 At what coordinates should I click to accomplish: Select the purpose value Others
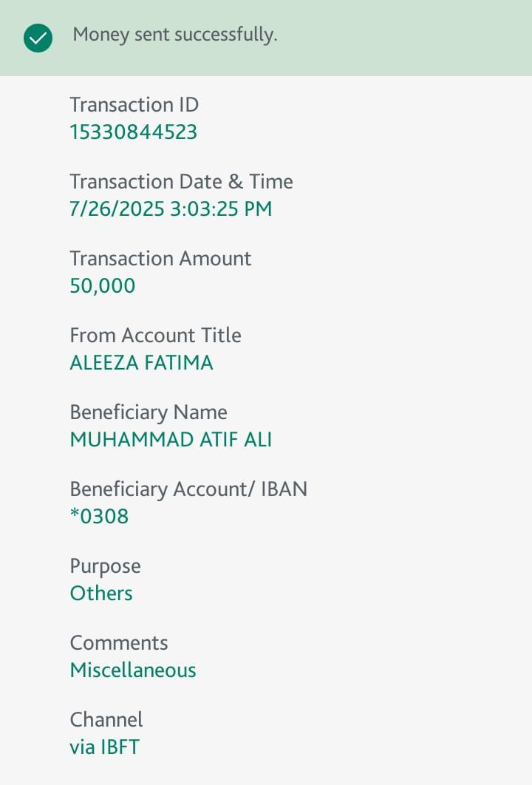tap(101, 594)
